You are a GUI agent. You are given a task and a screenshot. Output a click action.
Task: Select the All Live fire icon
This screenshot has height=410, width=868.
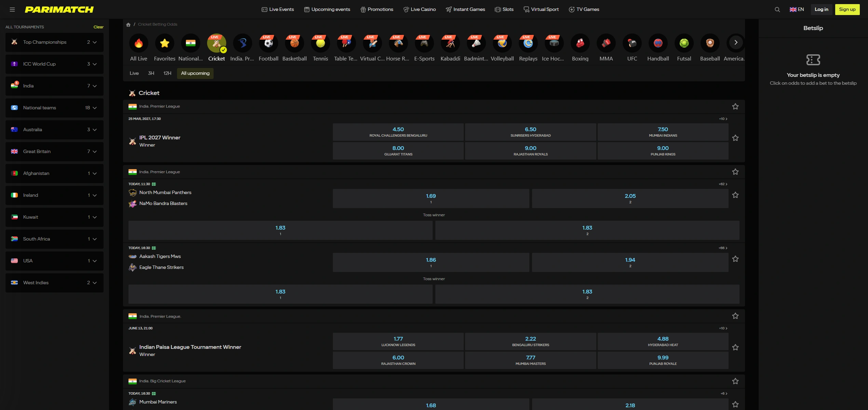tap(139, 43)
